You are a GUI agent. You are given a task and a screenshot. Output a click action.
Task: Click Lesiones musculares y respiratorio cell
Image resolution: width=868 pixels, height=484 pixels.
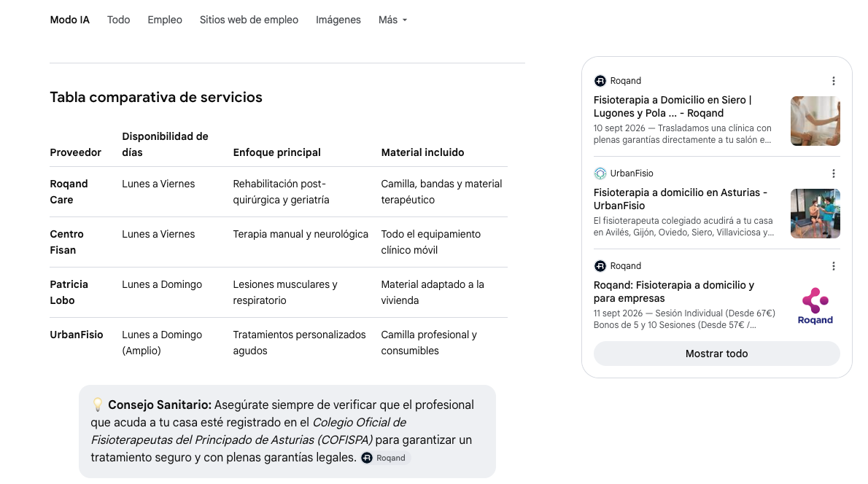coord(285,292)
